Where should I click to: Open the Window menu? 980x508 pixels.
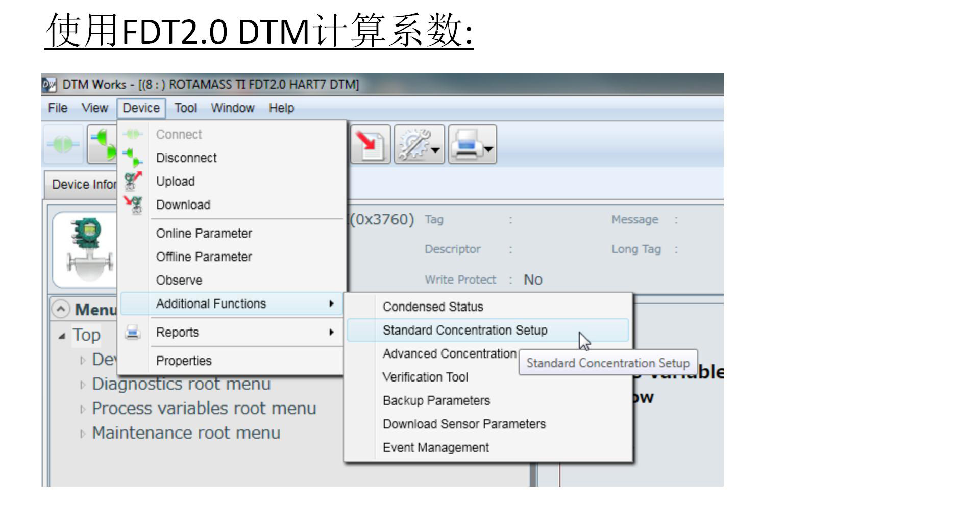233,108
